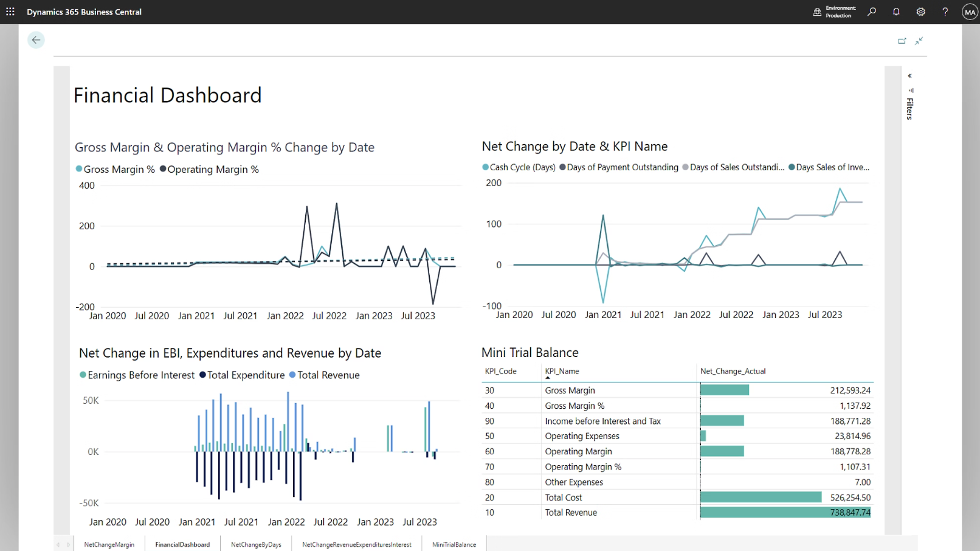This screenshot has height=551, width=980.
Task: Click the Dynamics 365 Business Central home link
Action: (x=85, y=12)
